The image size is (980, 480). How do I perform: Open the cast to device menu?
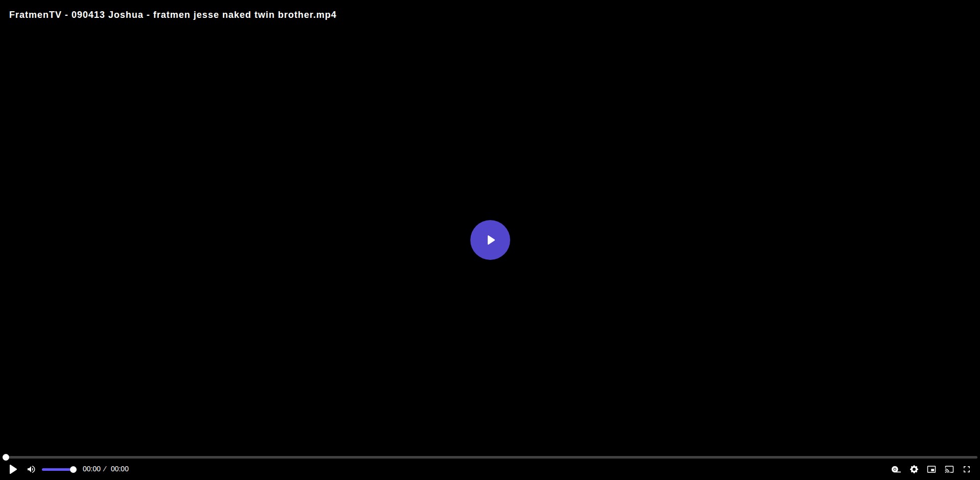949,469
